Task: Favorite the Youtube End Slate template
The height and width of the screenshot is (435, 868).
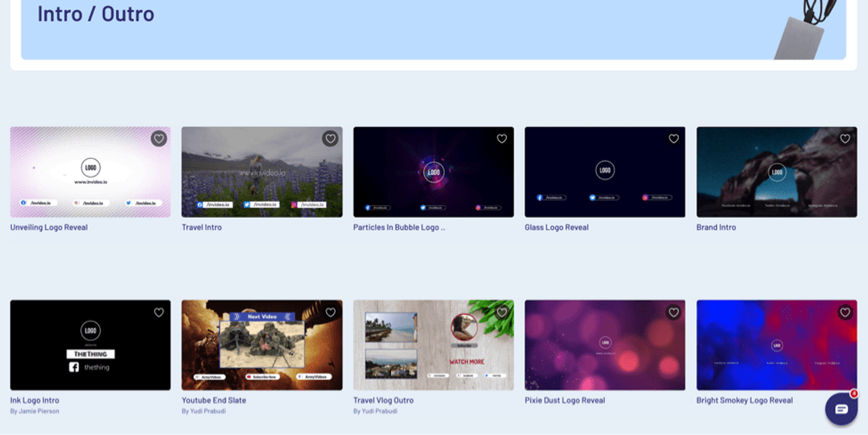Action: (x=329, y=312)
